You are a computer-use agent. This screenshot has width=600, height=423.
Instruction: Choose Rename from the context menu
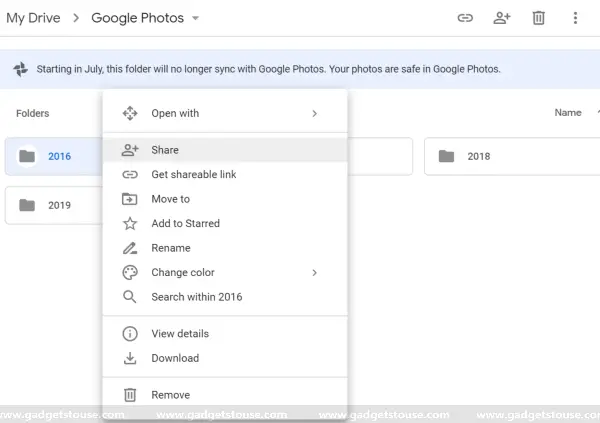[x=225, y=248]
